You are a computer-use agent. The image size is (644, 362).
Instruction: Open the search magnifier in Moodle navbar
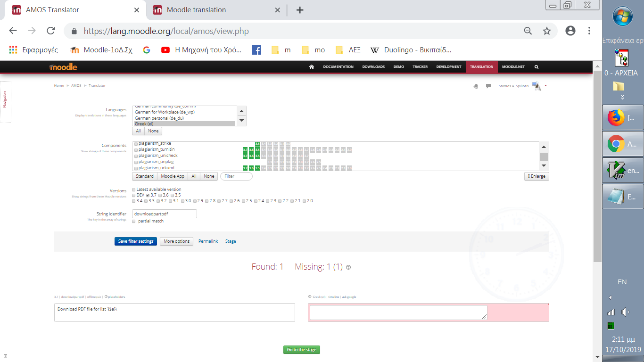point(537,67)
